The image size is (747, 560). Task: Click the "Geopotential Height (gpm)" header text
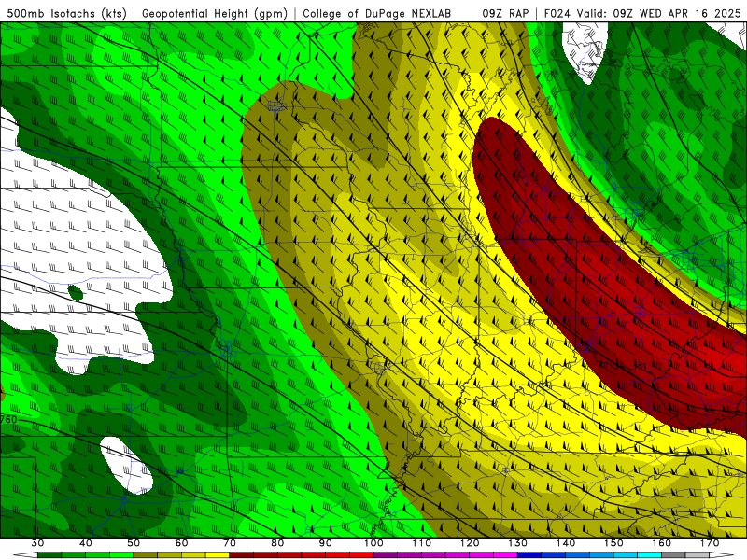[215, 13]
